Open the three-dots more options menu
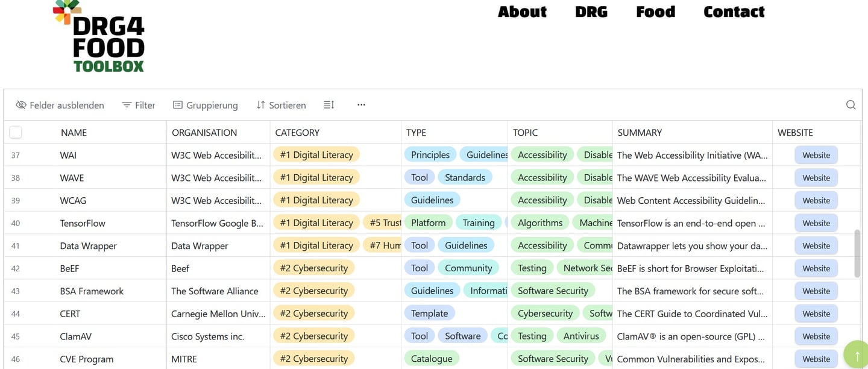 click(361, 105)
